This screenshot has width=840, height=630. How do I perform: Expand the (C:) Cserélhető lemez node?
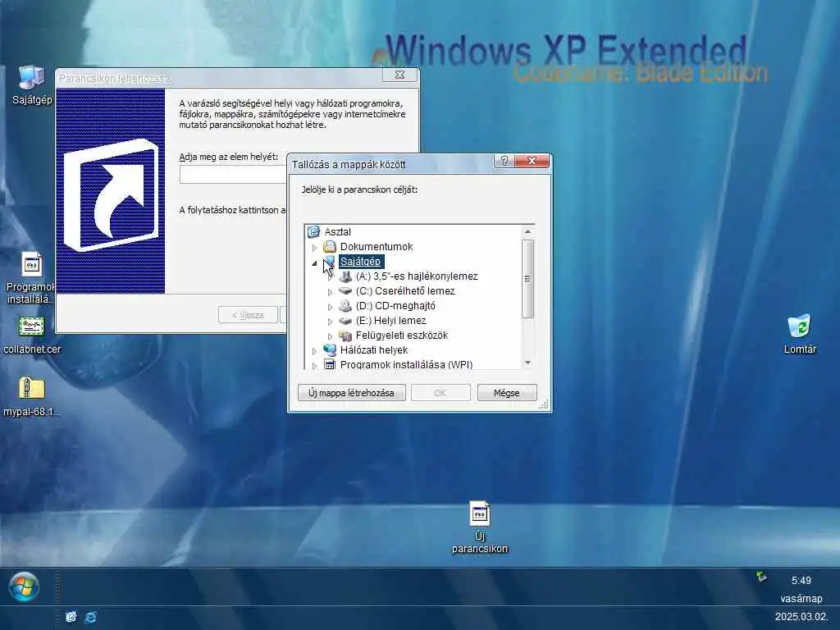tap(330, 292)
